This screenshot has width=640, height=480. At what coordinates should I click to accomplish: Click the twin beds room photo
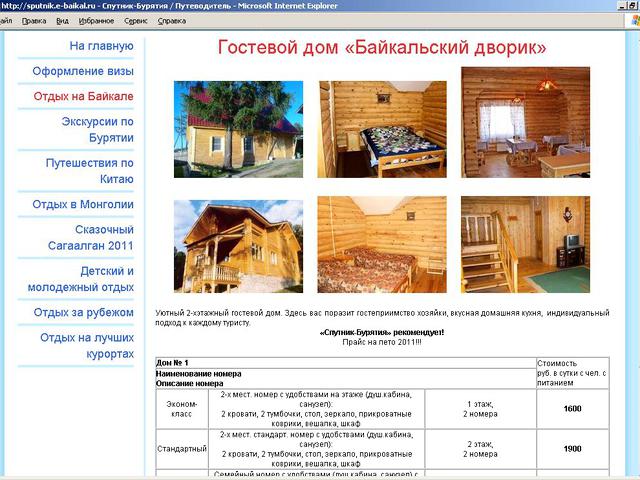coord(382,244)
